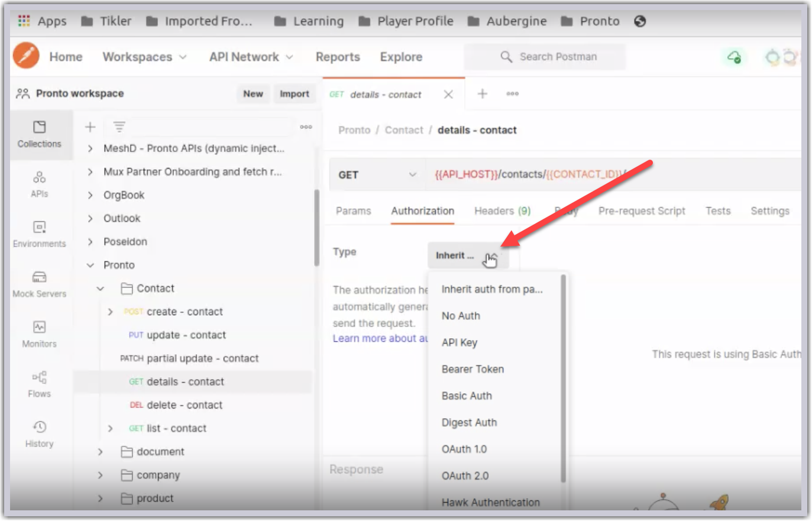
Task: Click the collections filter icon
Action: click(119, 127)
